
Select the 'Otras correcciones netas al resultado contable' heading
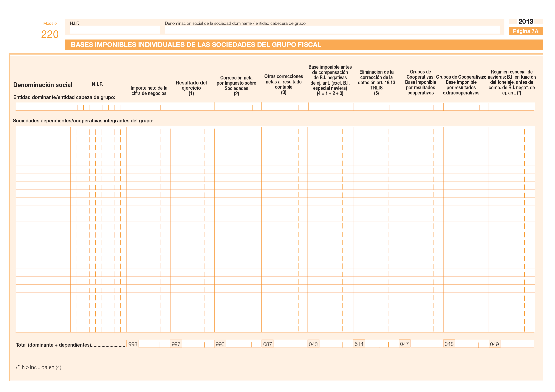(283, 84)
